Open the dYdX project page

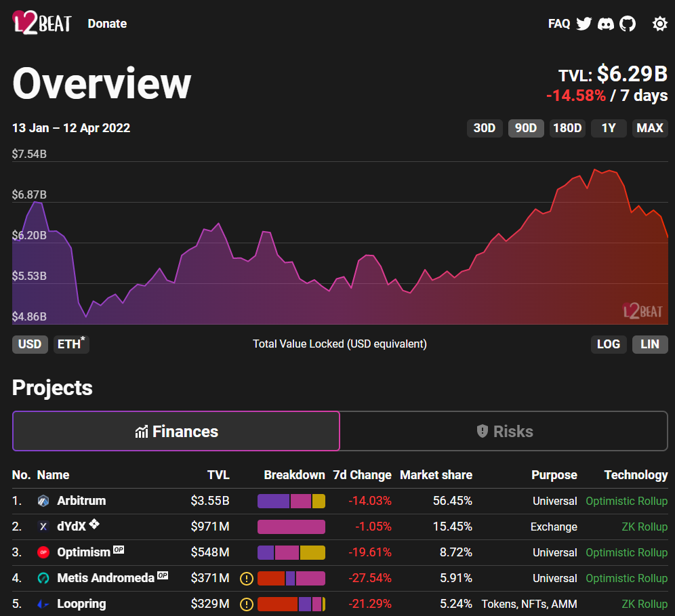(x=71, y=527)
